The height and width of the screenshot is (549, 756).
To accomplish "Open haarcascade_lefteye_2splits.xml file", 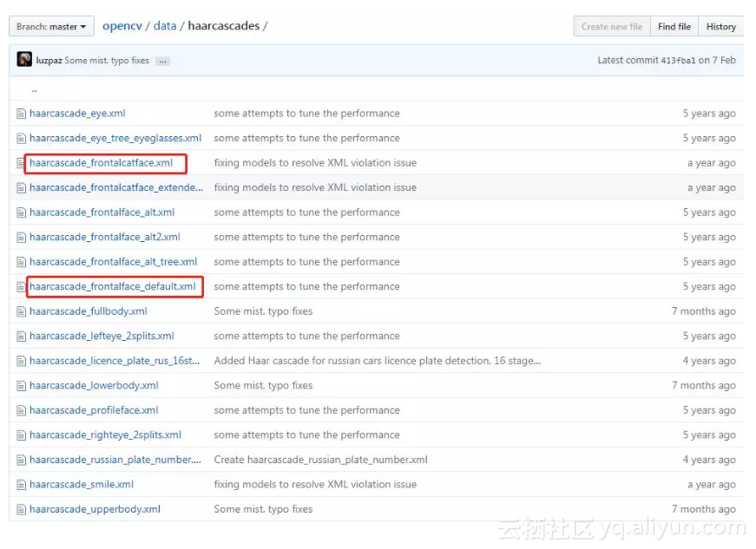I will [x=102, y=337].
